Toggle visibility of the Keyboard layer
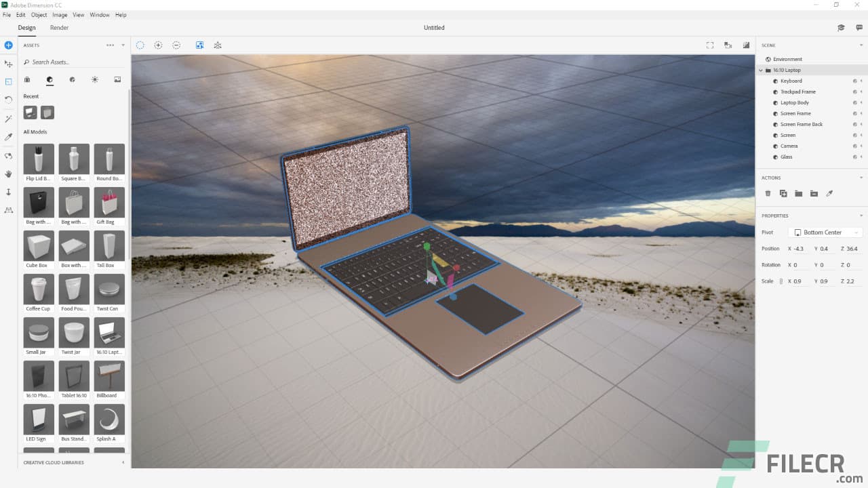Viewport: 868px width, 488px height. click(x=854, y=81)
